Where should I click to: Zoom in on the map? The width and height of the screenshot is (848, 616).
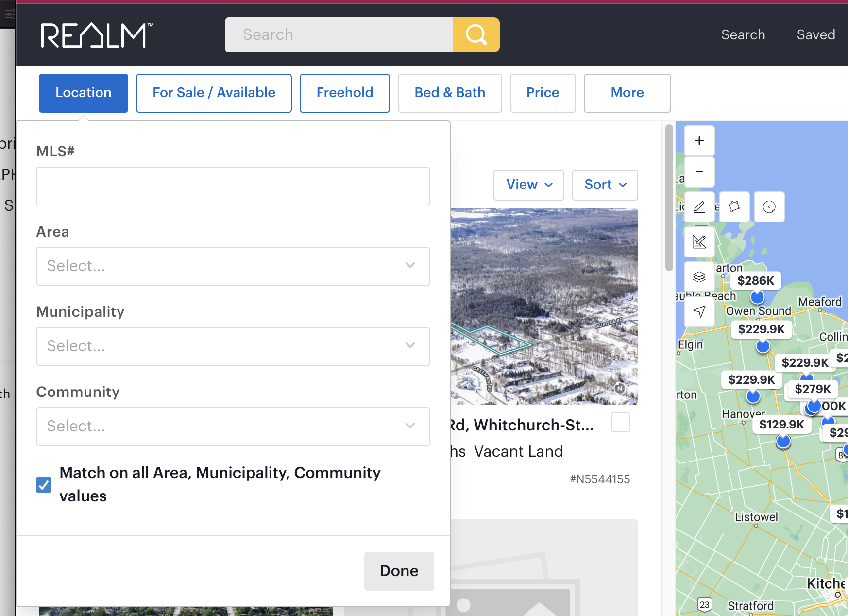pos(699,141)
